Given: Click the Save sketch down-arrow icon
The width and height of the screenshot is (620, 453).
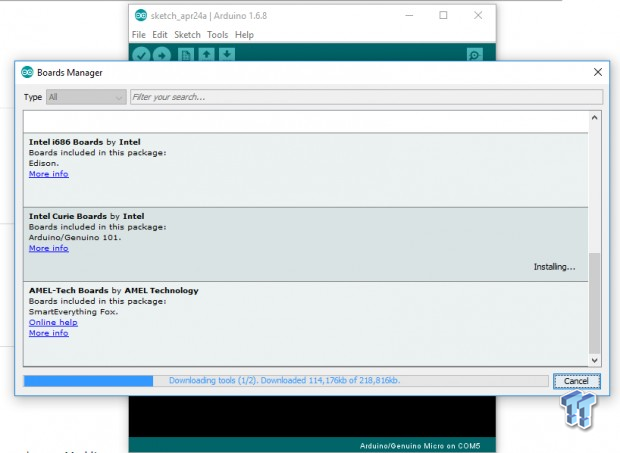Looking at the screenshot, I should pos(227,54).
